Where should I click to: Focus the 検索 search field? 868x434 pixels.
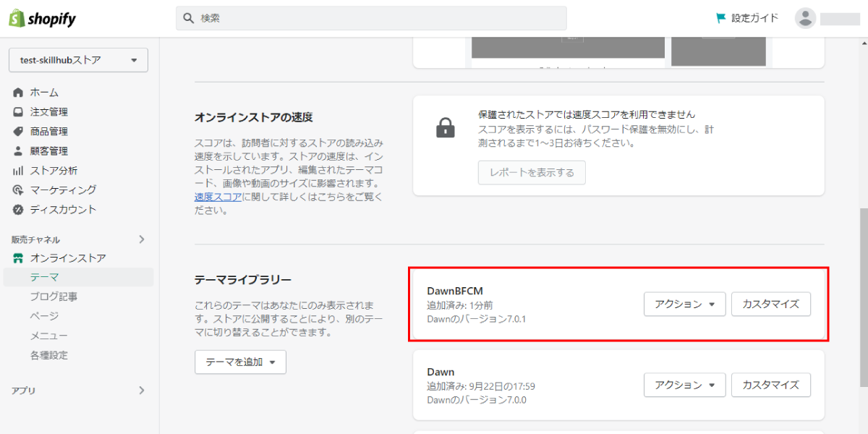[371, 18]
